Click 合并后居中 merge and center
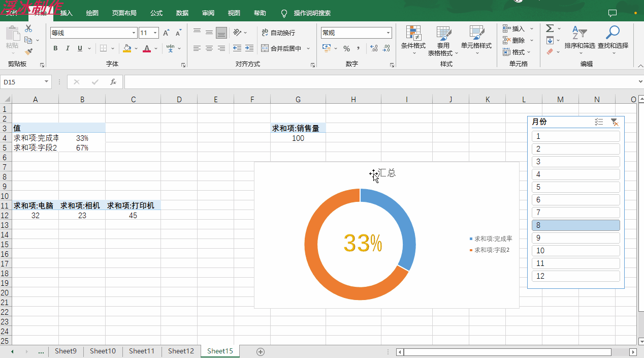 [x=281, y=48]
